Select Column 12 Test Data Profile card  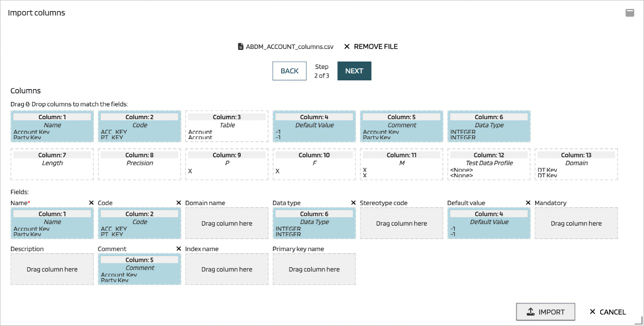(489, 164)
